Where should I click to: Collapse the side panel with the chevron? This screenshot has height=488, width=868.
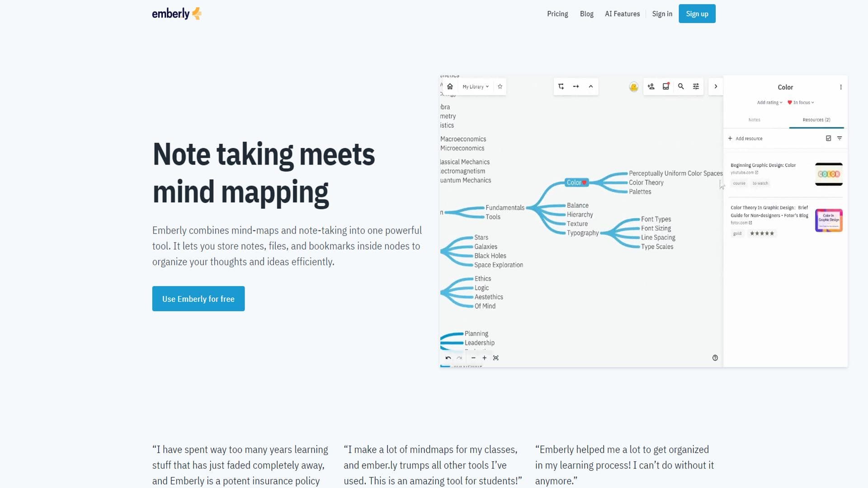point(716,86)
